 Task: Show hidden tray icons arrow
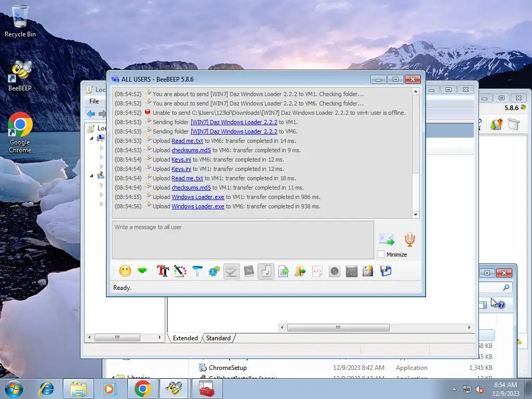click(454, 390)
